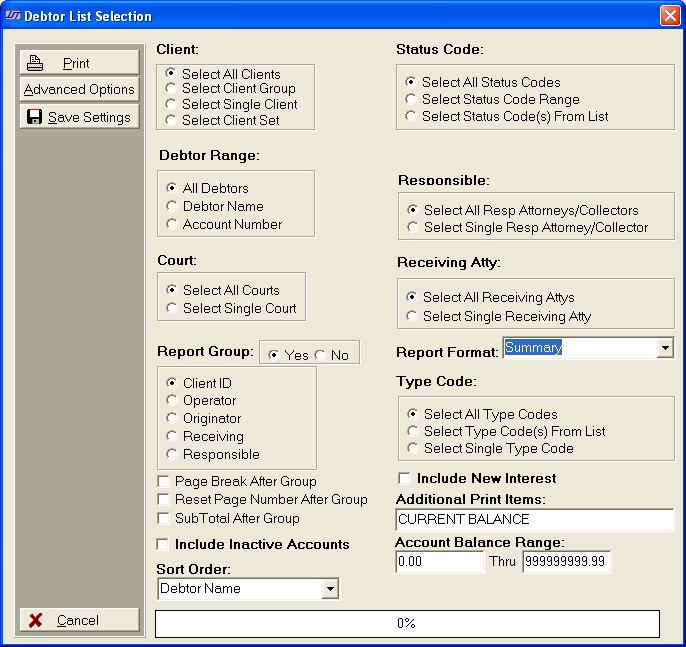The image size is (686, 647).
Task: Select Single Court radio button
Action: [172, 309]
